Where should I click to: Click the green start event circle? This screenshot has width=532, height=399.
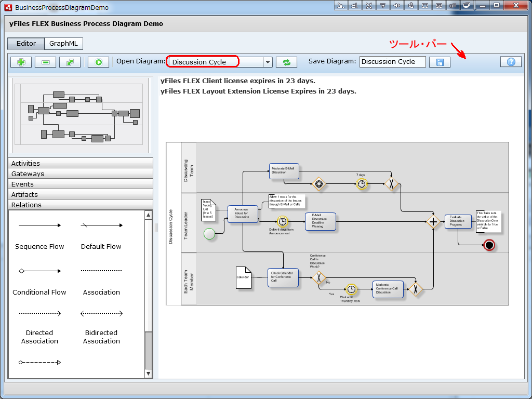click(209, 233)
